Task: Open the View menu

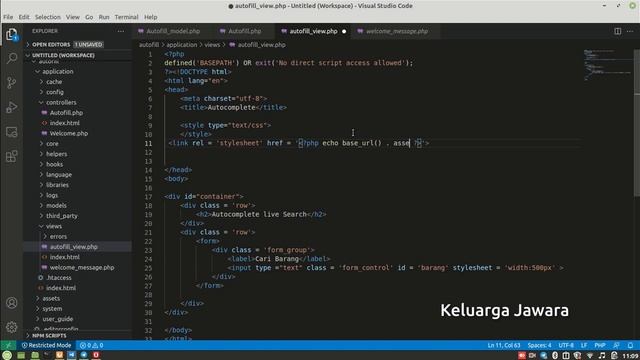Action: 73,17
